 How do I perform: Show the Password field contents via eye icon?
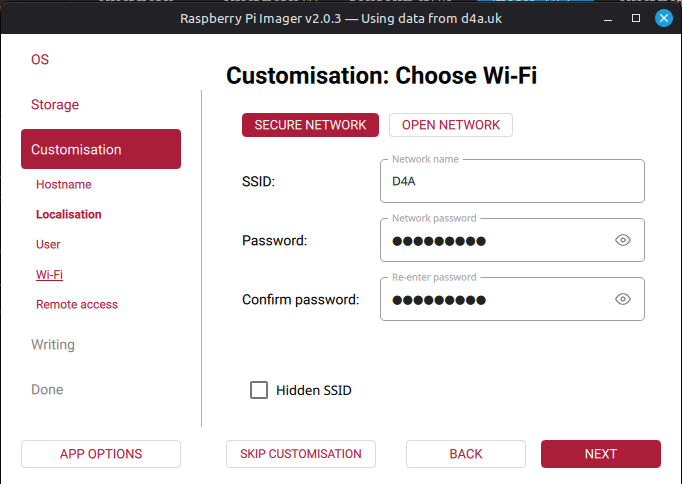pyautogui.click(x=623, y=240)
